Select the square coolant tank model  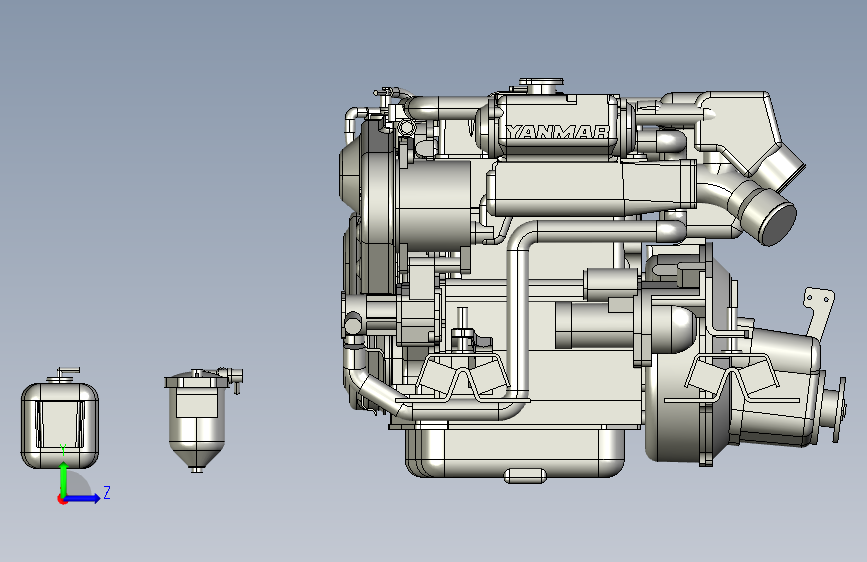(59, 419)
